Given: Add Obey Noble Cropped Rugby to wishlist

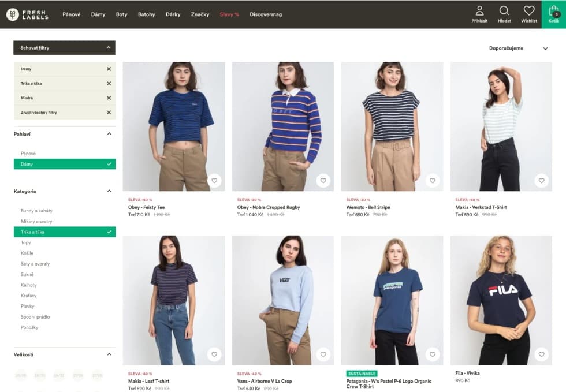Looking at the screenshot, I should coord(323,181).
